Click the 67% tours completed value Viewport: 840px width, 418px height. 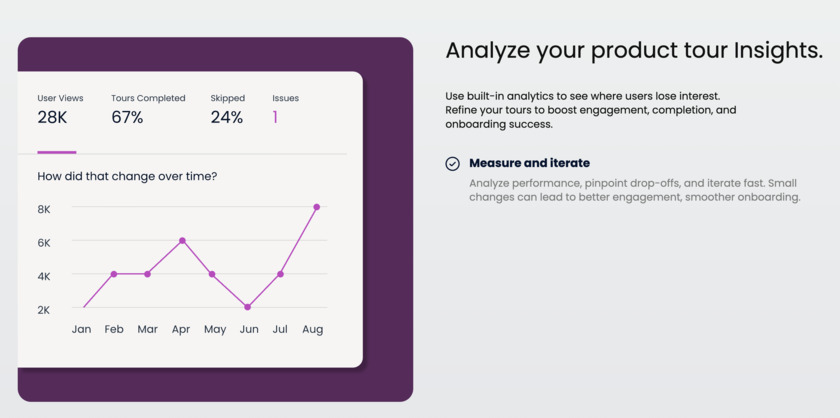[x=127, y=118]
